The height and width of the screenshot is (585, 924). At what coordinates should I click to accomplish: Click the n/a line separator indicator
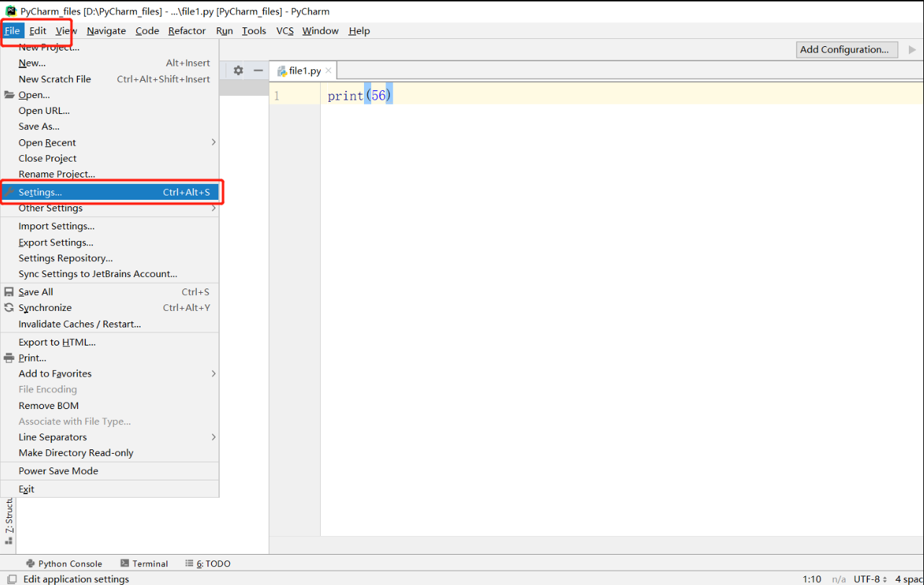click(x=839, y=579)
